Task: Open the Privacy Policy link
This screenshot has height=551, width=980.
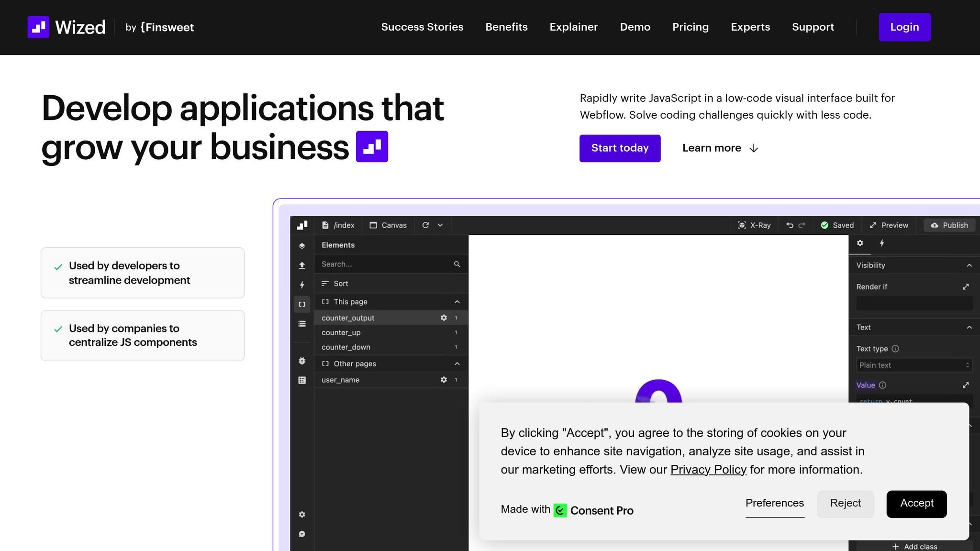Action: tap(708, 470)
